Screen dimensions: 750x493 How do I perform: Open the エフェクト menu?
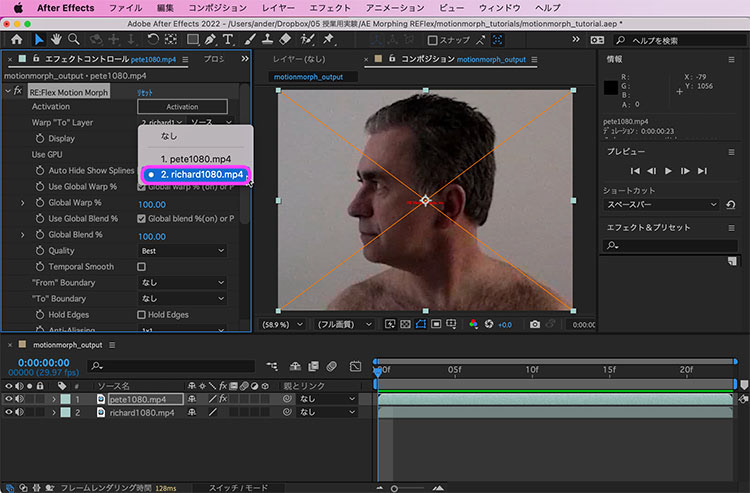(x=330, y=8)
